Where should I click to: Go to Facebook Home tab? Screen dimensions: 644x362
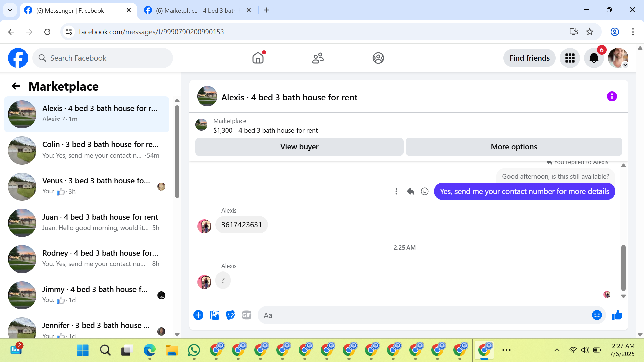[x=258, y=58]
